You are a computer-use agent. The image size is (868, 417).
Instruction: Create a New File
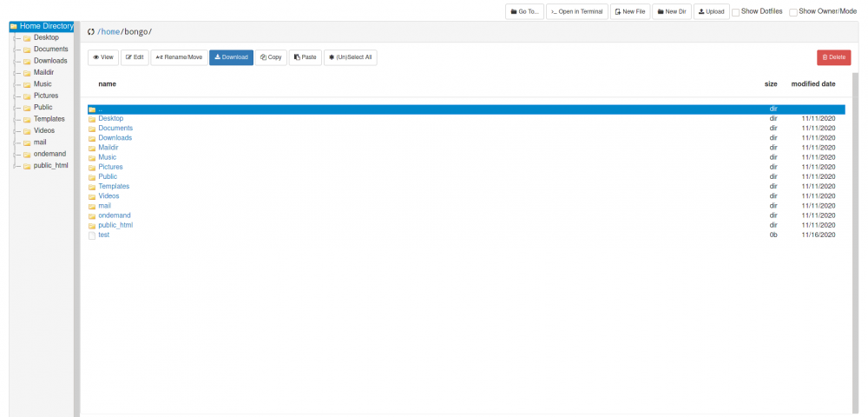tap(629, 11)
